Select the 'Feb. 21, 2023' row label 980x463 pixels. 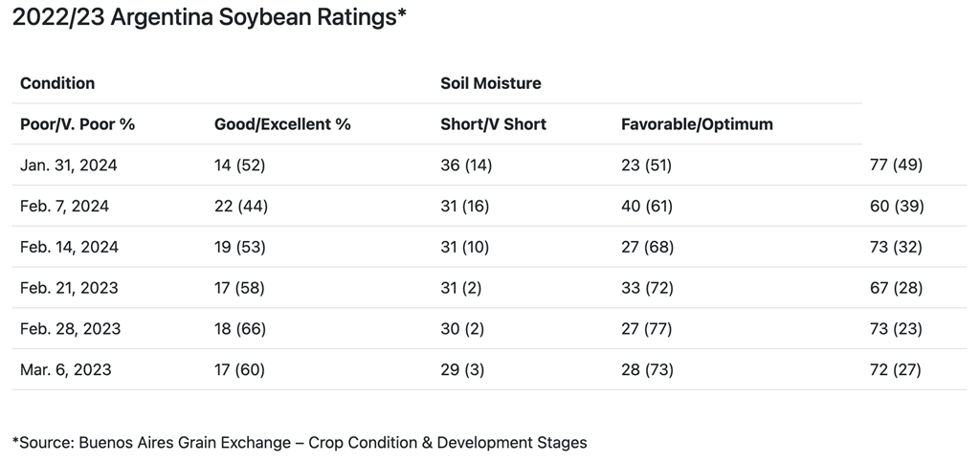[69, 288]
